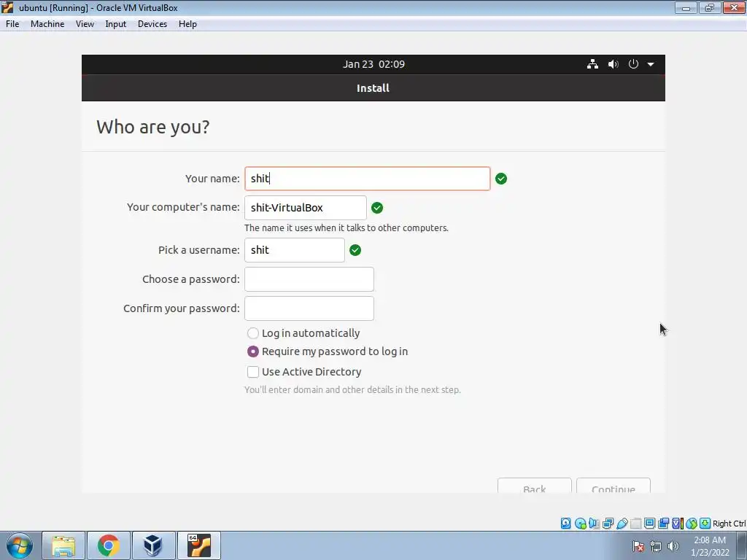The height and width of the screenshot is (560, 747).
Task: Open the Input menu
Action: 116,24
